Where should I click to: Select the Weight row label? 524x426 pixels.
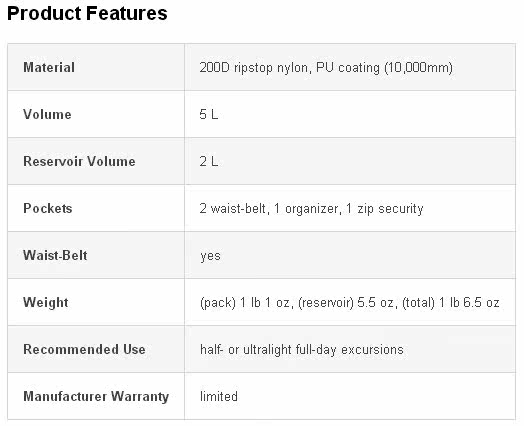46,303
